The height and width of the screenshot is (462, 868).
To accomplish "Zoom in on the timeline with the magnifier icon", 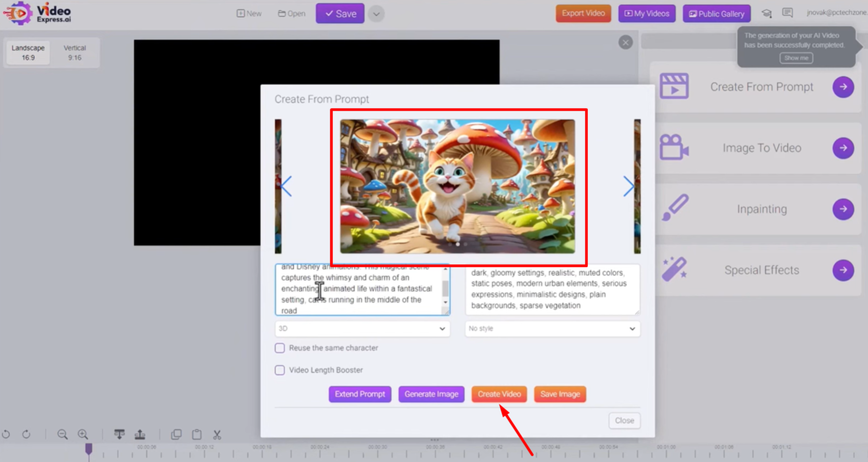I will [83, 434].
